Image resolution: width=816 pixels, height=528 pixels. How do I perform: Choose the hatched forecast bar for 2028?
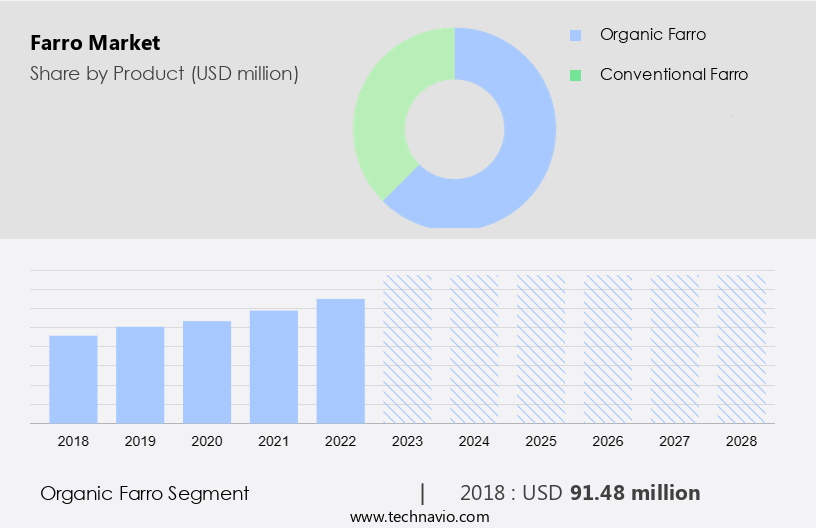pyautogui.click(x=741, y=349)
